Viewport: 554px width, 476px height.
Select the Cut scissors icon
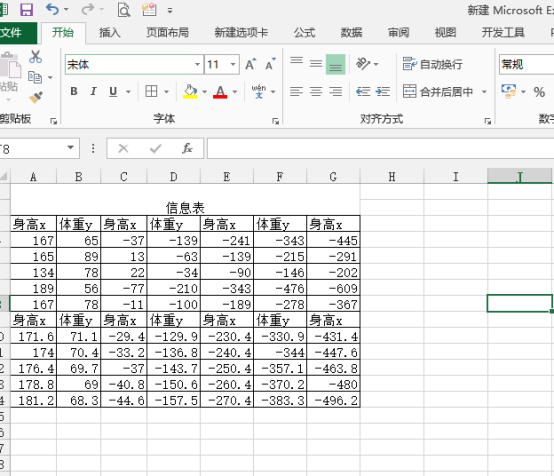(x=35, y=57)
